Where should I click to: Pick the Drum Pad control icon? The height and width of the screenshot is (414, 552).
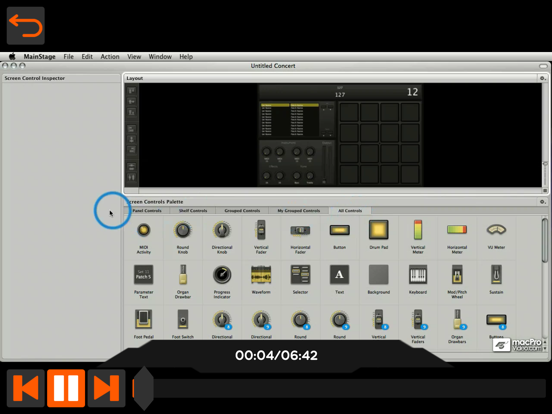pyautogui.click(x=379, y=230)
